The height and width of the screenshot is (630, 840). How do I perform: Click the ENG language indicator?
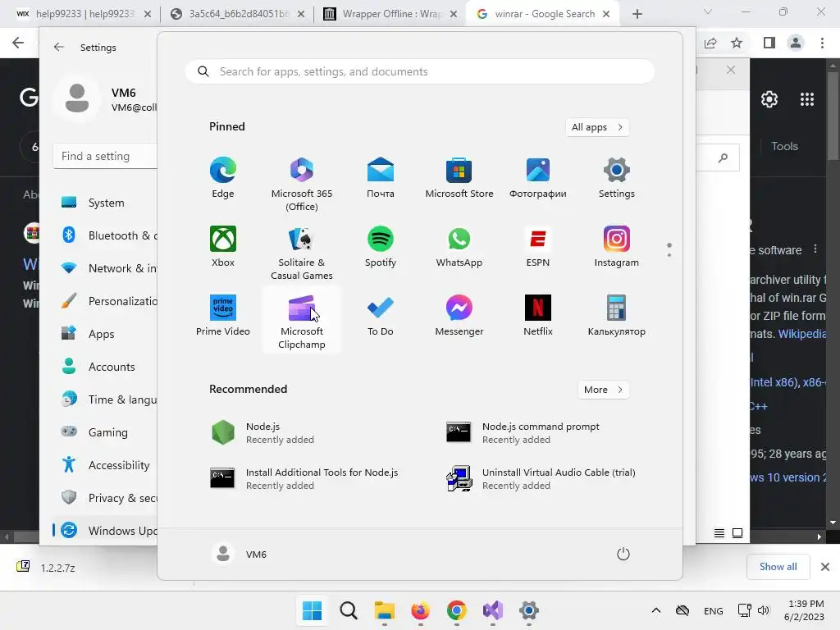(713, 610)
